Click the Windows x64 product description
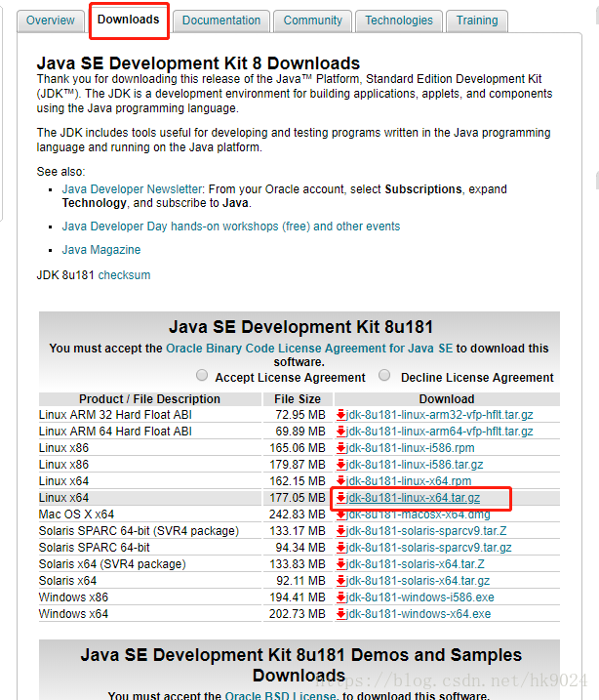 pyautogui.click(x=73, y=614)
